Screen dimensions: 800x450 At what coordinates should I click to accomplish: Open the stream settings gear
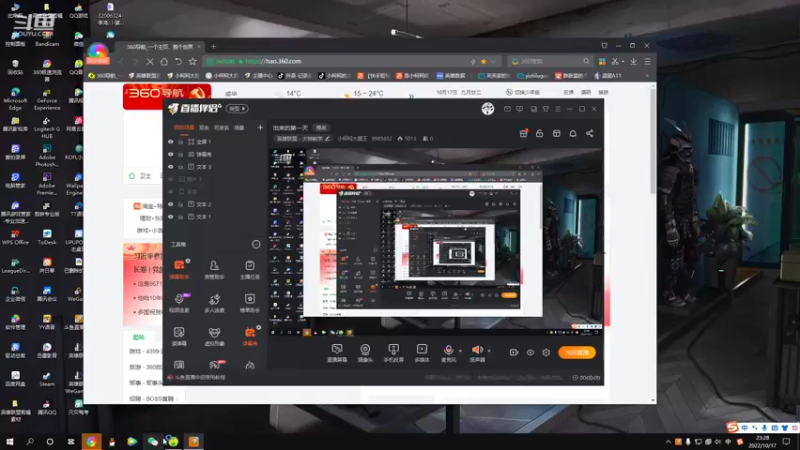[x=546, y=353]
